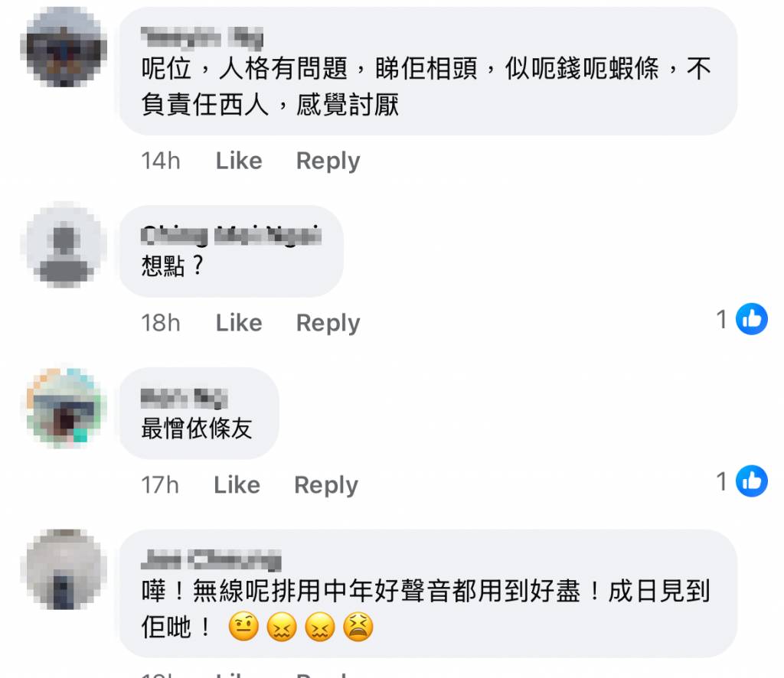
Task: Open the grey silhouette avatar beside 想點？
Action: coord(64,246)
